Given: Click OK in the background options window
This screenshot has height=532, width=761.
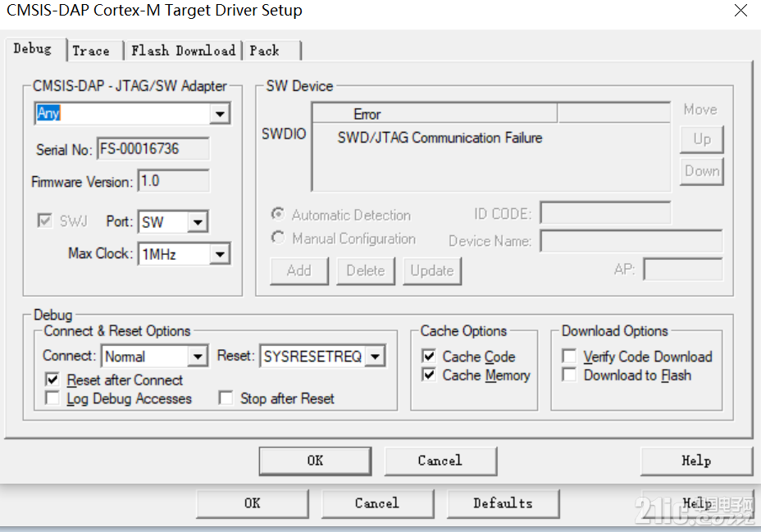Looking at the screenshot, I should click(253, 503).
